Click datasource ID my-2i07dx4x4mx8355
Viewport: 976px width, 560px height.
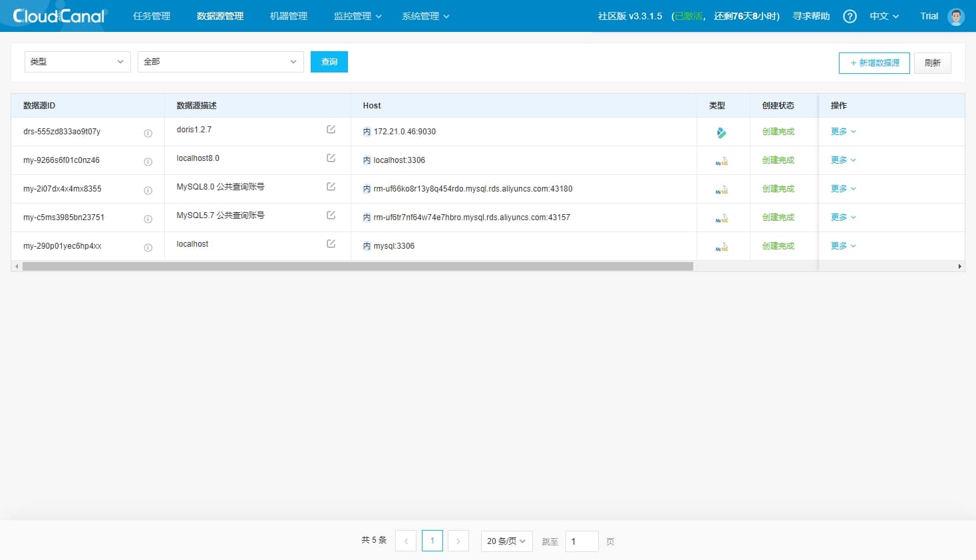(63, 189)
